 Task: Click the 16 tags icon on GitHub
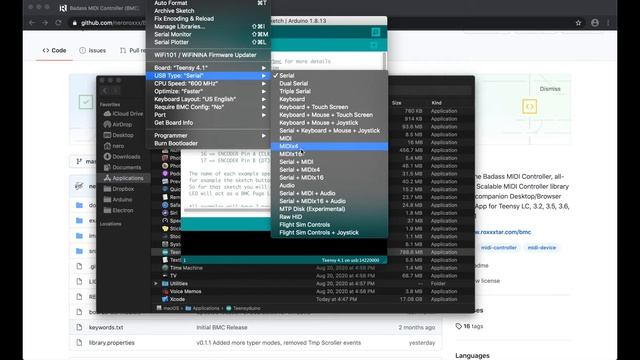click(x=459, y=326)
